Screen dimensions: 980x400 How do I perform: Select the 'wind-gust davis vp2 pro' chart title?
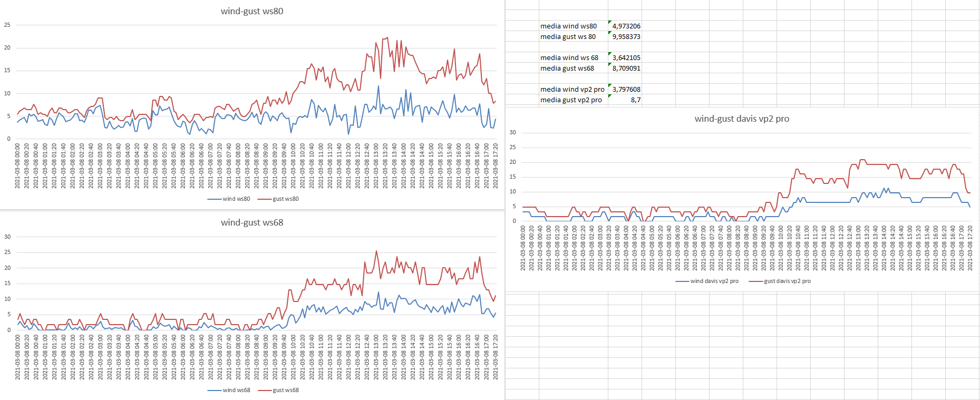[x=742, y=119]
